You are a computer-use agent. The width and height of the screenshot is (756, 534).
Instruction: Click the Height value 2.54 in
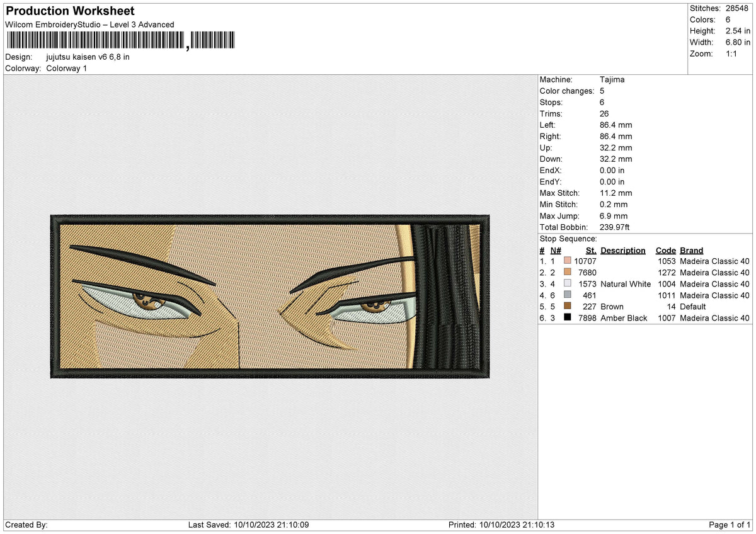coord(737,31)
